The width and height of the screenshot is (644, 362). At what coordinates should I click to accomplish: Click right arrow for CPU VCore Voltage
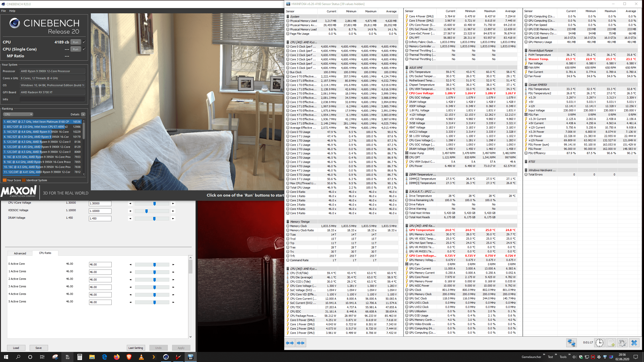[173, 204]
